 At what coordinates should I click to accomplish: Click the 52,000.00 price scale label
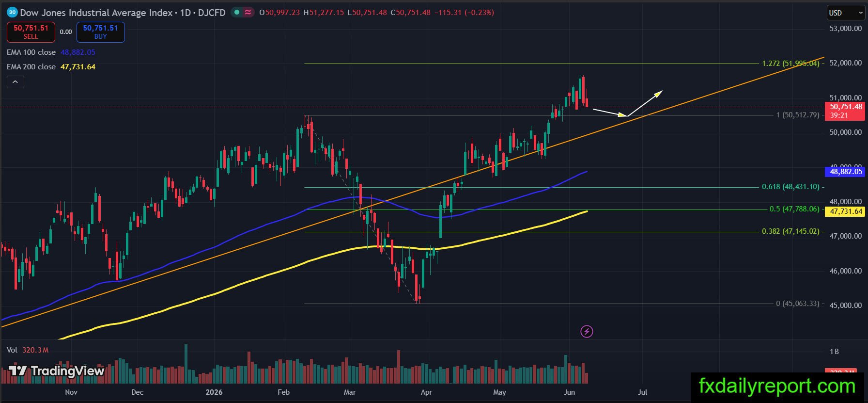[846, 63]
